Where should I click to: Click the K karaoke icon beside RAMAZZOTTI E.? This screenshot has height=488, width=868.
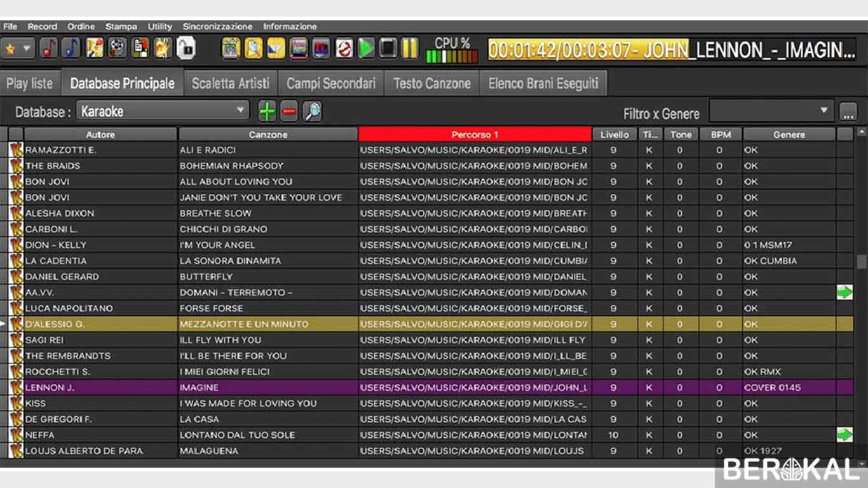coord(17,150)
